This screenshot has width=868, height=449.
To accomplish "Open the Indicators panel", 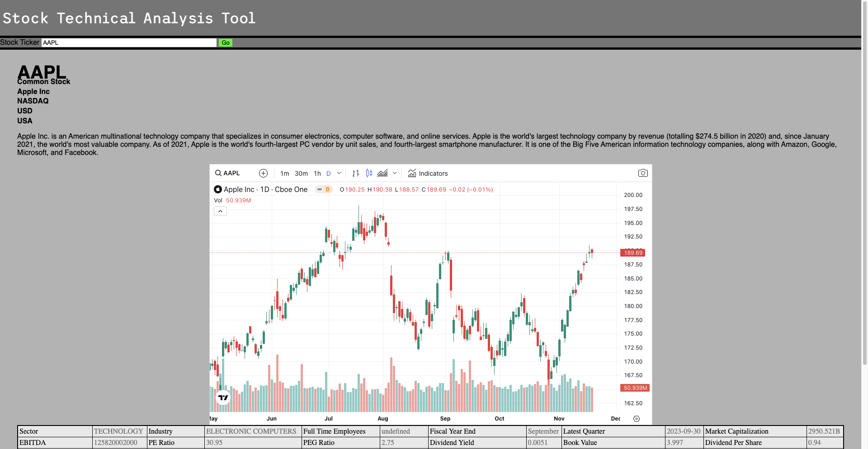I will [x=428, y=173].
